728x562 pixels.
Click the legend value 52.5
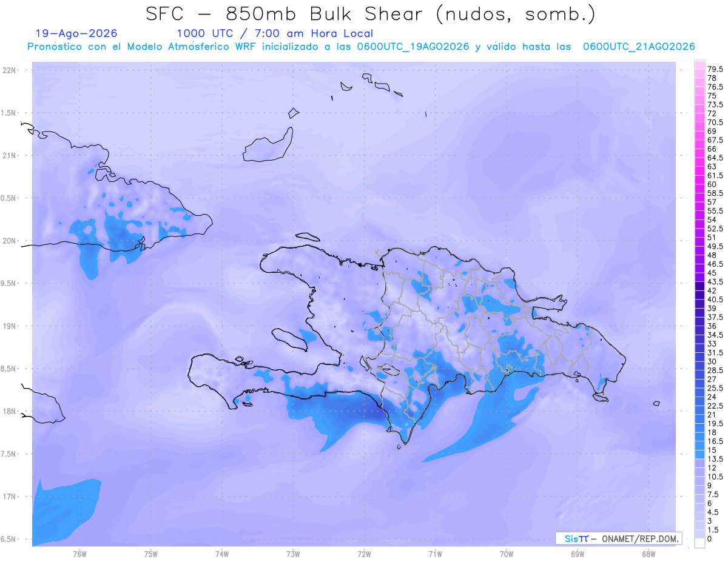(x=715, y=229)
